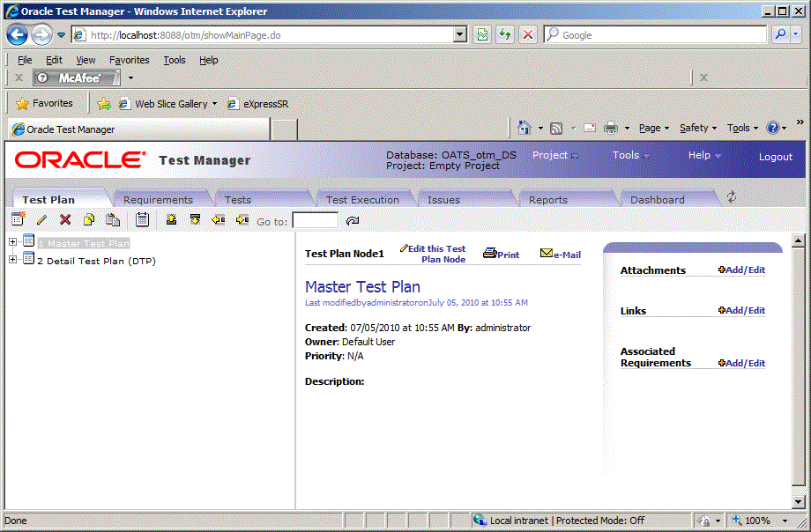Click the Indent node right-arrow icon
Viewport: 811px width, 532px height.
tap(242, 220)
